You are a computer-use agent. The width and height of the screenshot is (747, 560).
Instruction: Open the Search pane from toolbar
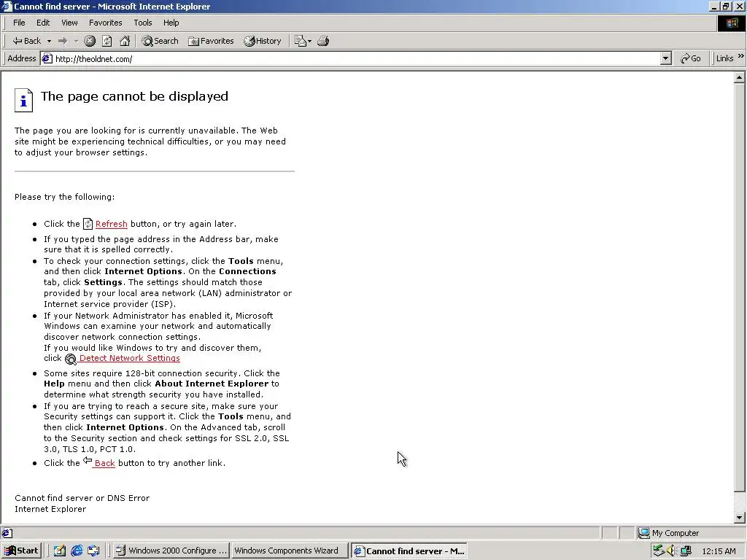(160, 41)
